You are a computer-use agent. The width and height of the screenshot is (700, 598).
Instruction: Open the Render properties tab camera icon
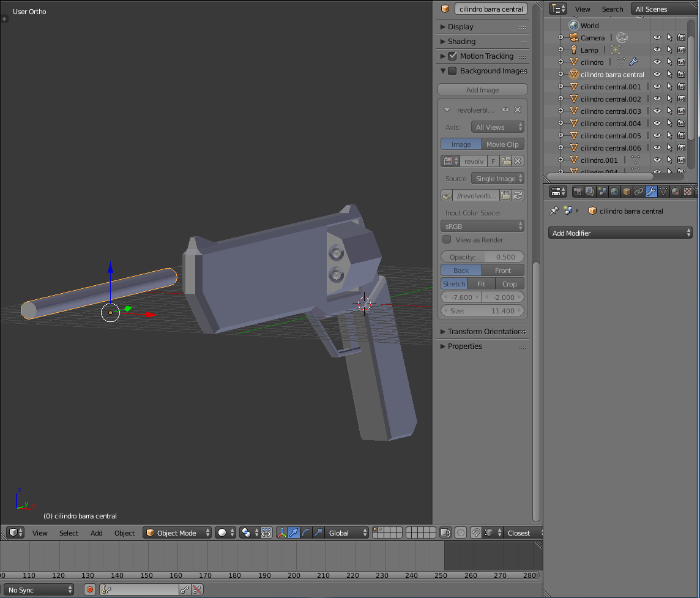[578, 192]
